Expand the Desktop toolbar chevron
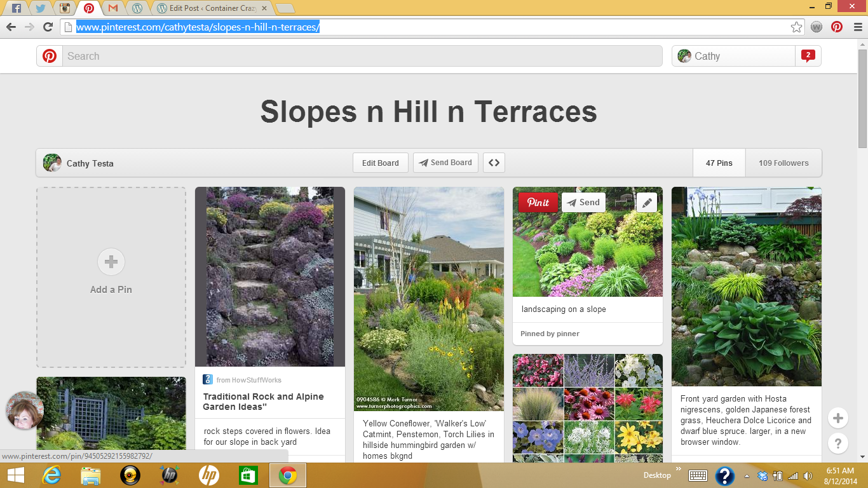Screen dimensions: 868x488 coord(678,470)
